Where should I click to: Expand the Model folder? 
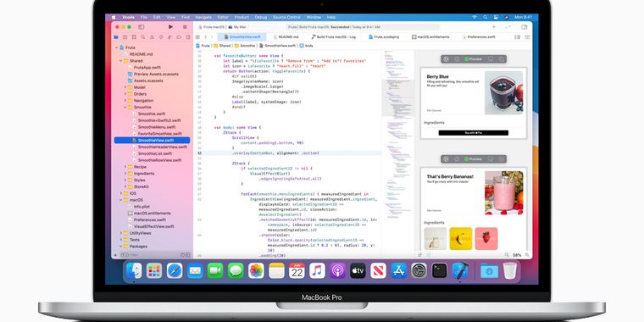pyautogui.click(x=125, y=87)
